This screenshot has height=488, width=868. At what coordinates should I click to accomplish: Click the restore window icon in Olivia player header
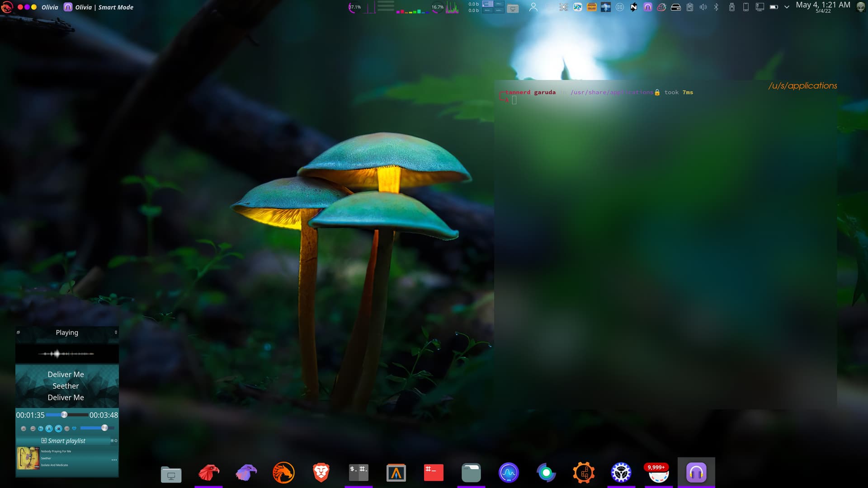19,333
